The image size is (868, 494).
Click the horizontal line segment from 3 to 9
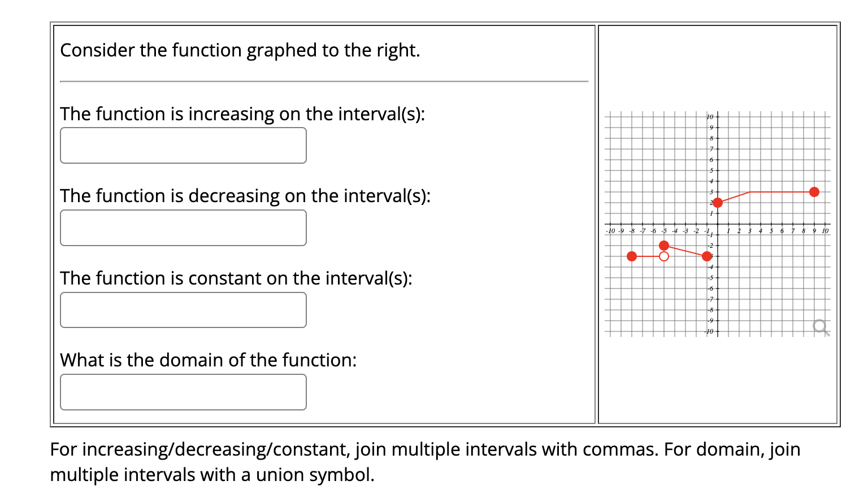(781, 192)
